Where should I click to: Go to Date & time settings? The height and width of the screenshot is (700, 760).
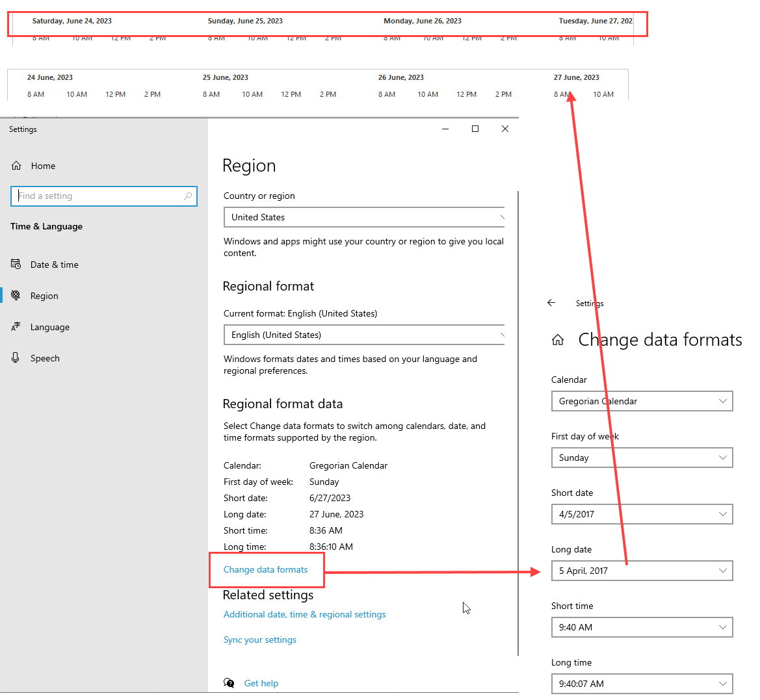coord(55,265)
